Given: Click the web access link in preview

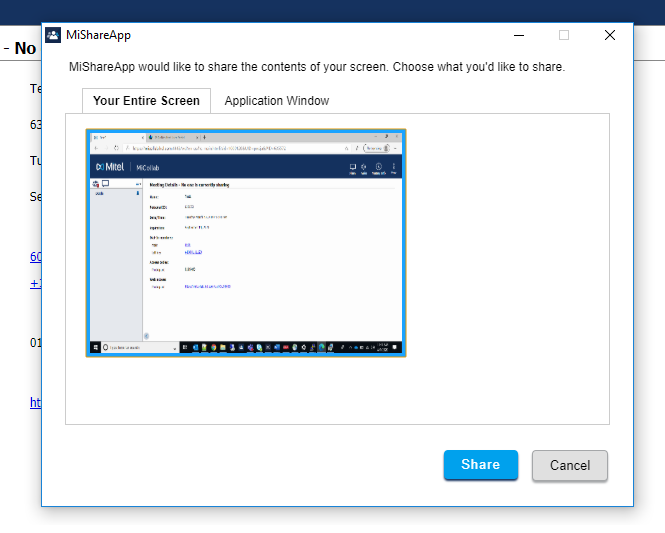Looking at the screenshot, I should [208, 286].
